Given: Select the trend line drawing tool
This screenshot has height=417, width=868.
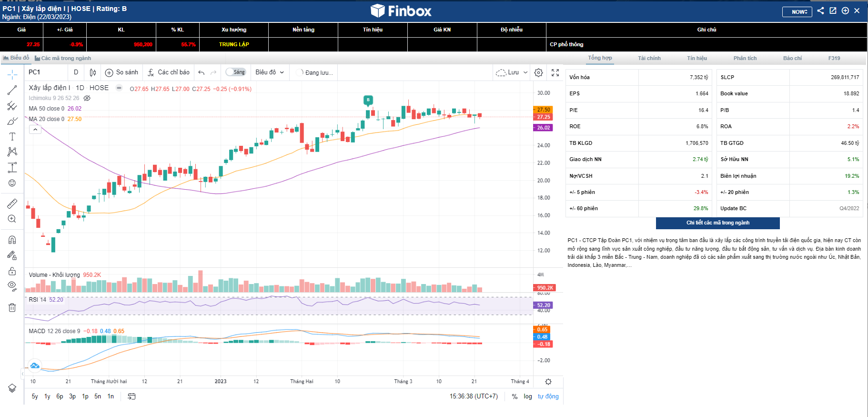Looking at the screenshot, I should 12,90.
